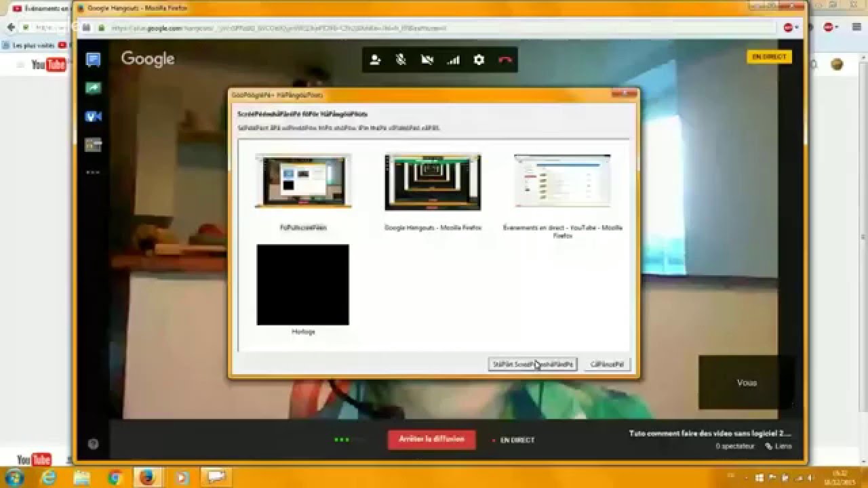Open Internet Explorer from taskbar
The height and width of the screenshot is (488, 868).
(49, 477)
